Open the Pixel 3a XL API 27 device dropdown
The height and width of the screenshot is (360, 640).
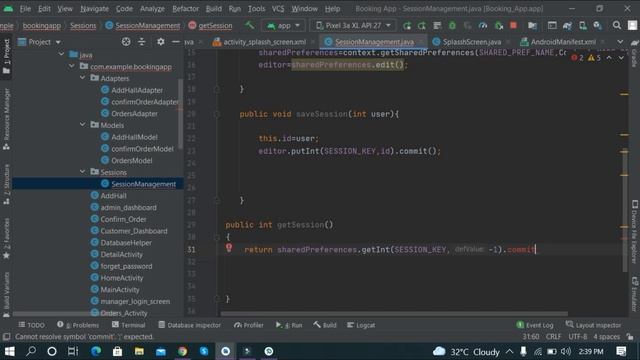353,26
